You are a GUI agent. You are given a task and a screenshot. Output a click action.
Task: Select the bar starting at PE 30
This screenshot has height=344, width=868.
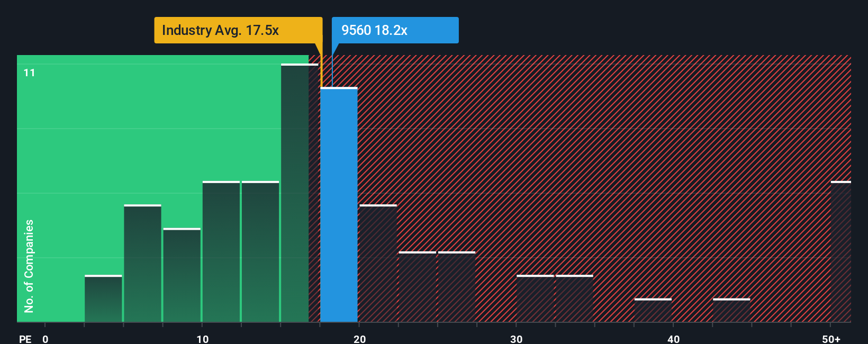(535, 299)
